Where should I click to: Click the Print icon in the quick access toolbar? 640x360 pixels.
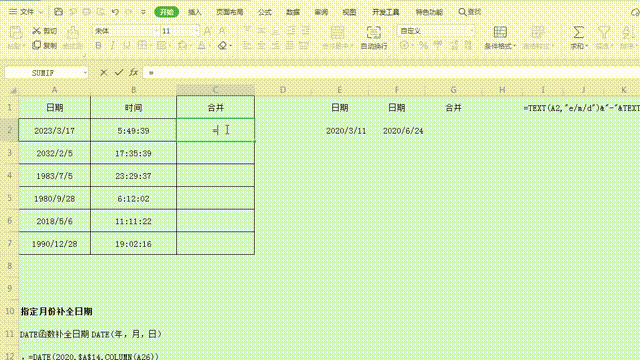87,12
